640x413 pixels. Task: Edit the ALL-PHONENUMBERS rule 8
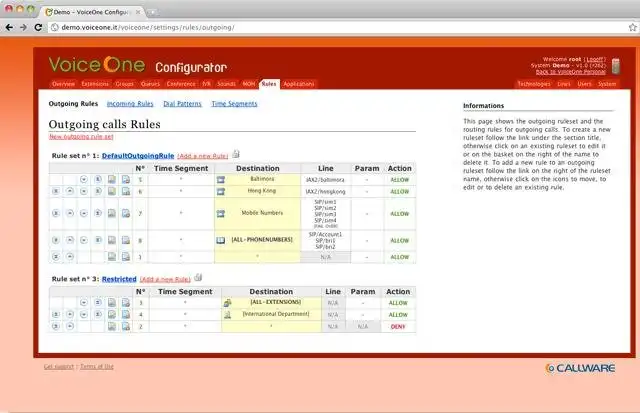[112, 240]
